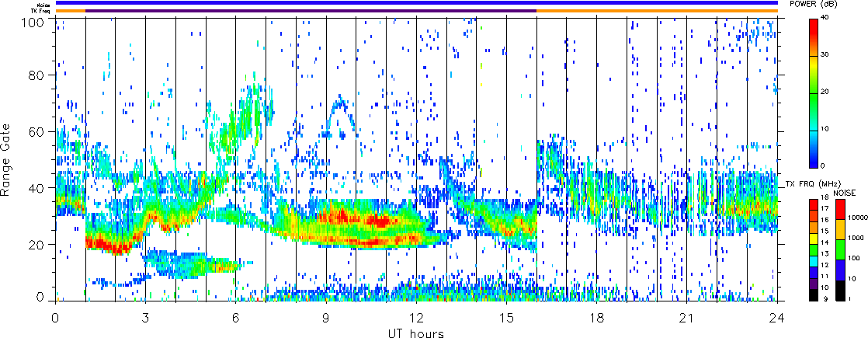This screenshot has height=338, width=868.
Task: Click the "UT hours" x-axis label
Action: (x=415, y=333)
